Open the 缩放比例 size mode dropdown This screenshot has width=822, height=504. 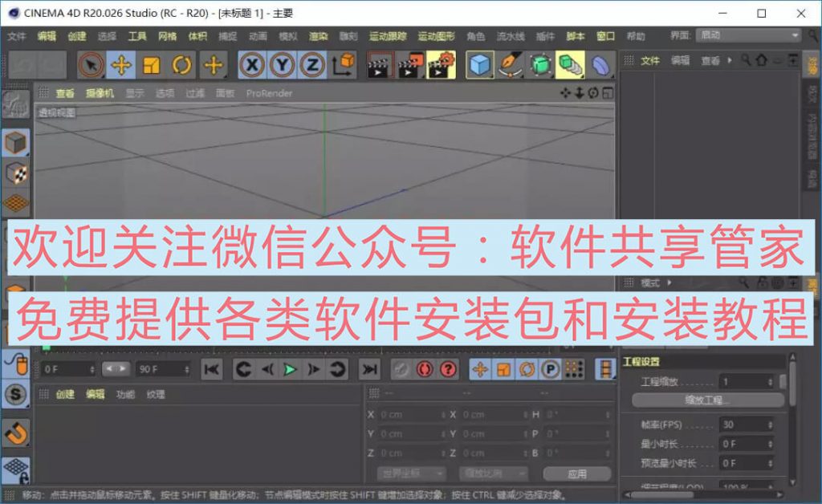coord(494,474)
